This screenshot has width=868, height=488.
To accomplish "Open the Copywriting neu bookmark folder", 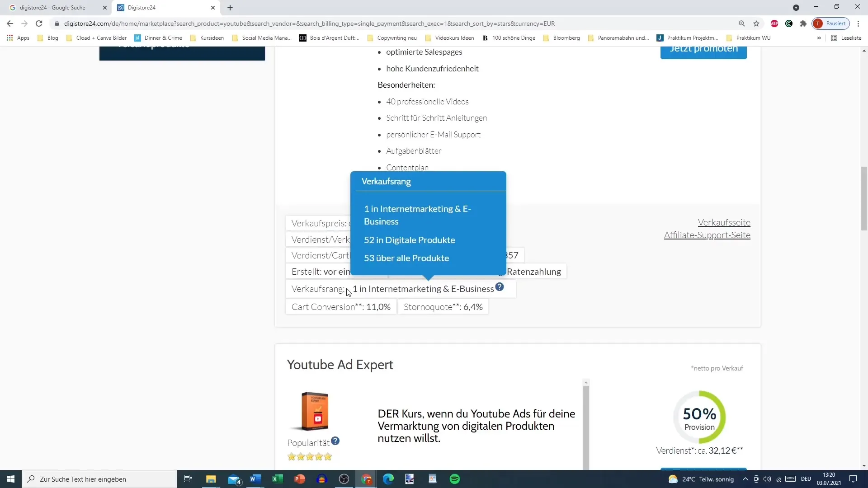I will (392, 38).
